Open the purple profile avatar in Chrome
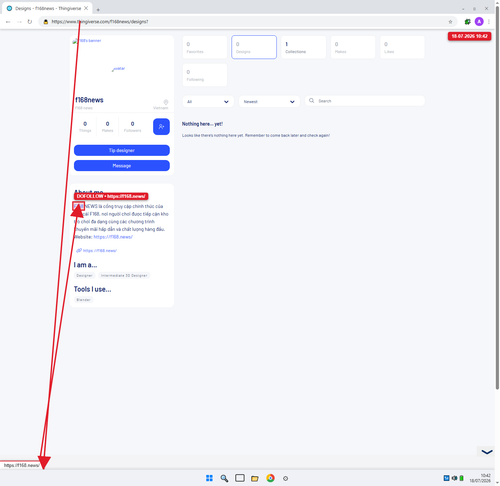The height and width of the screenshot is (486, 500). click(x=479, y=22)
